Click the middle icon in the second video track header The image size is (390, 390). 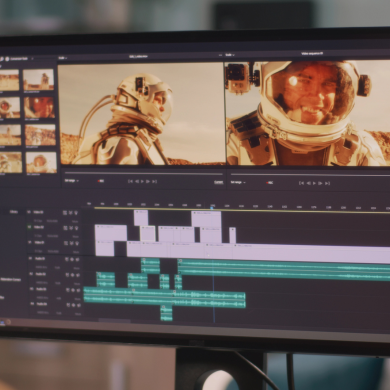coord(71,228)
